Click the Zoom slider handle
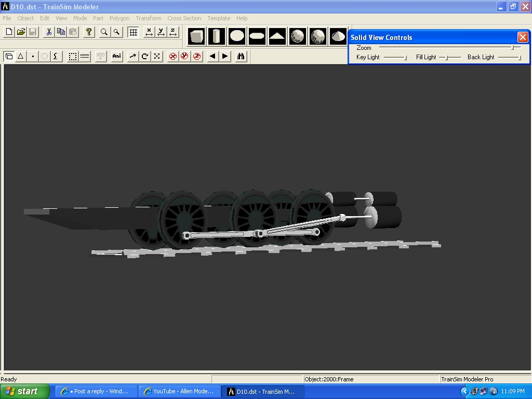 [513, 47]
